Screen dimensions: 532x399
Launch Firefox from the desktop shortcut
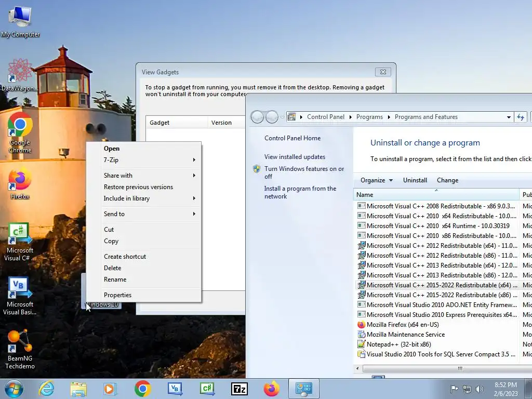20,183
